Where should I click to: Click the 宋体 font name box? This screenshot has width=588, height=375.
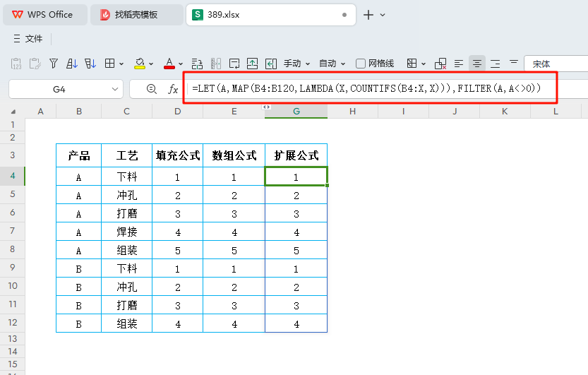click(556, 64)
